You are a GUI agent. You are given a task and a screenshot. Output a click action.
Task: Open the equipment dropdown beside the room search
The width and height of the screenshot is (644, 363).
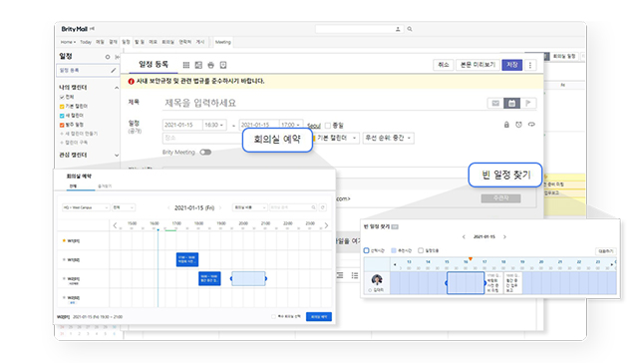click(x=249, y=207)
